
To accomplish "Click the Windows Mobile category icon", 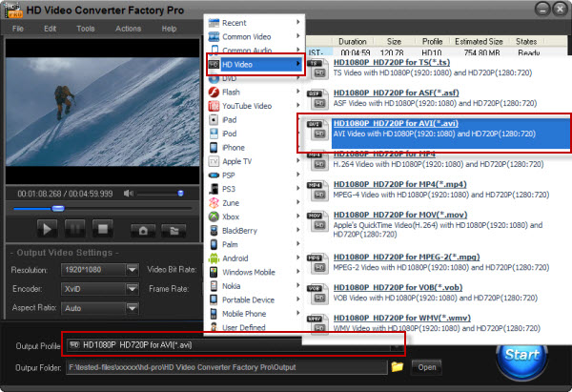I will pyautogui.click(x=214, y=272).
